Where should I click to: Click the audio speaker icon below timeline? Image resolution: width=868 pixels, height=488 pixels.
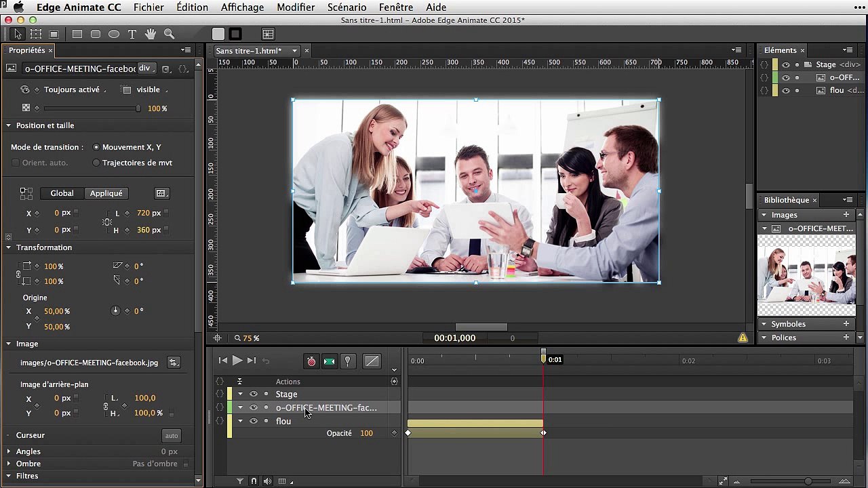268,481
